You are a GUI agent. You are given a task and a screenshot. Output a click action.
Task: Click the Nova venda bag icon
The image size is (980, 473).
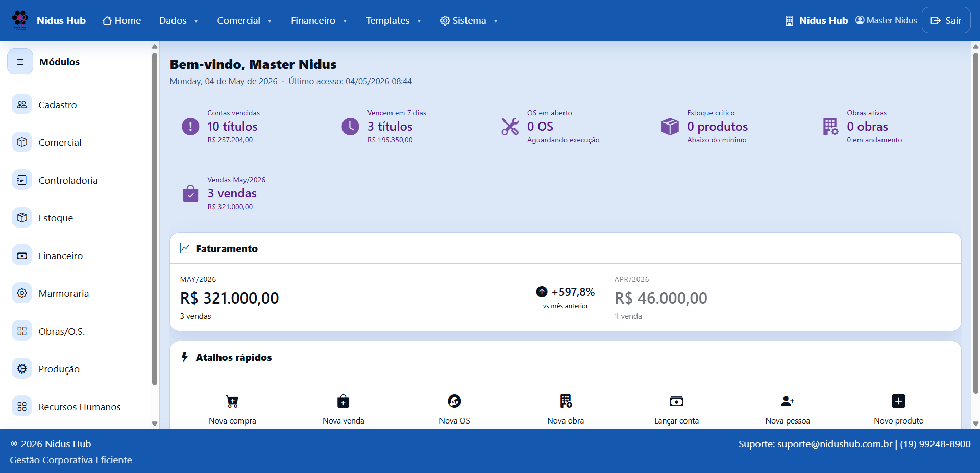[344, 401]
